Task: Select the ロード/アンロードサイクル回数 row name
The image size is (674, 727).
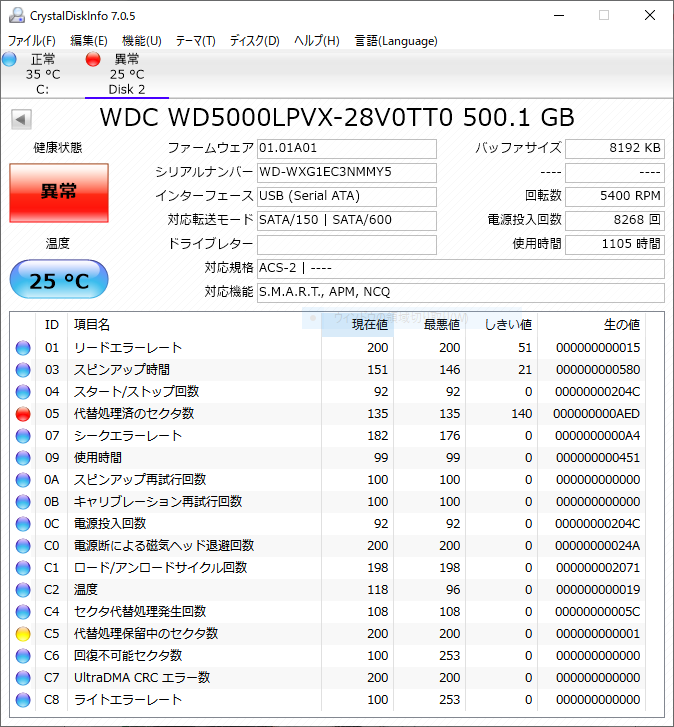Action: [x=160, y=568]
